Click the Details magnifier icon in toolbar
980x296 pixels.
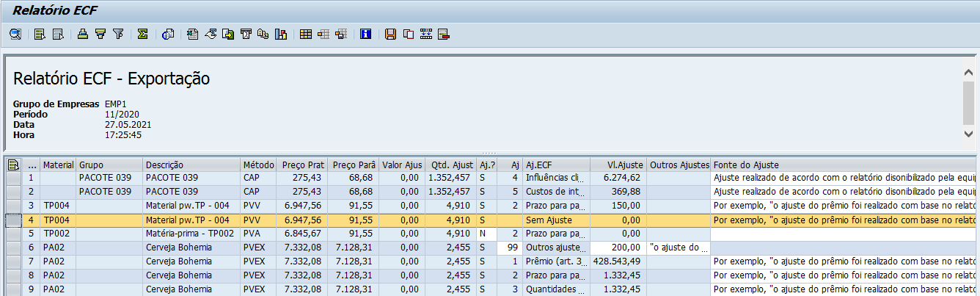15,34
